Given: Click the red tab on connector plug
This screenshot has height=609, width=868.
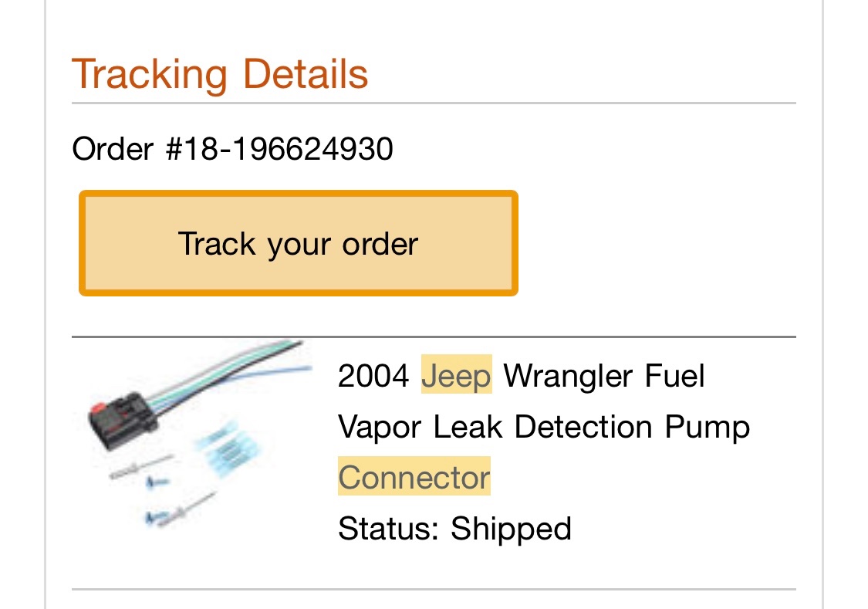Looking at the screenshot, I should point(96,407).
